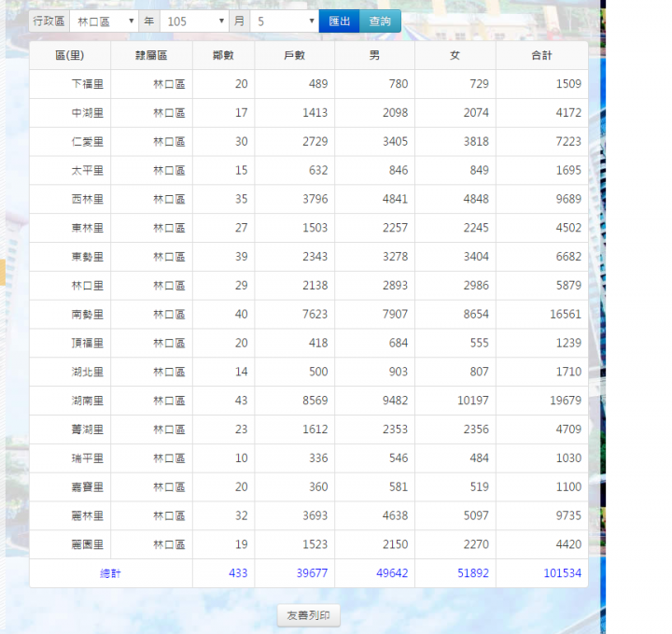Viewport: 672px width, 634px height.
Task: Click 東林里 male value 2257
Action: tap(395, 228)
